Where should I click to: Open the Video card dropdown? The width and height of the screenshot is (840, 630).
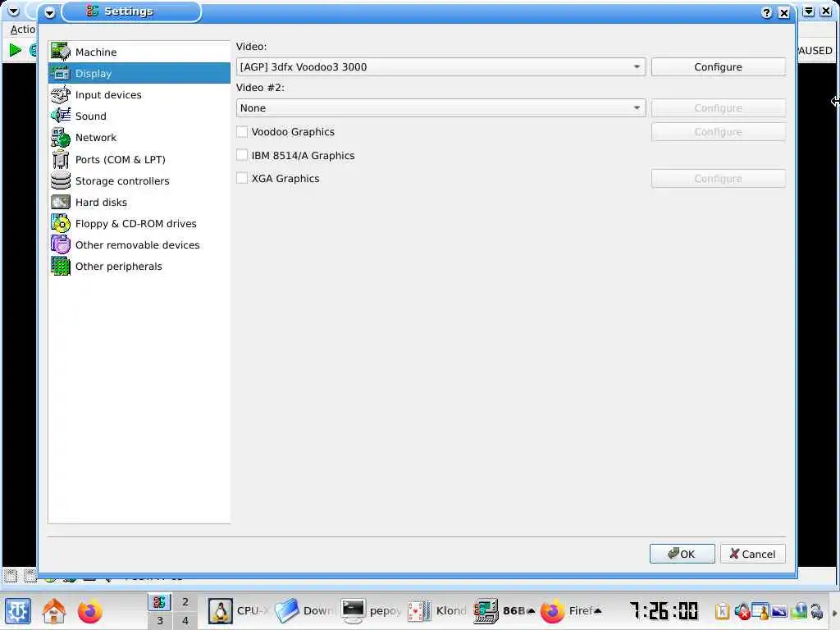[x=441, y=67]
